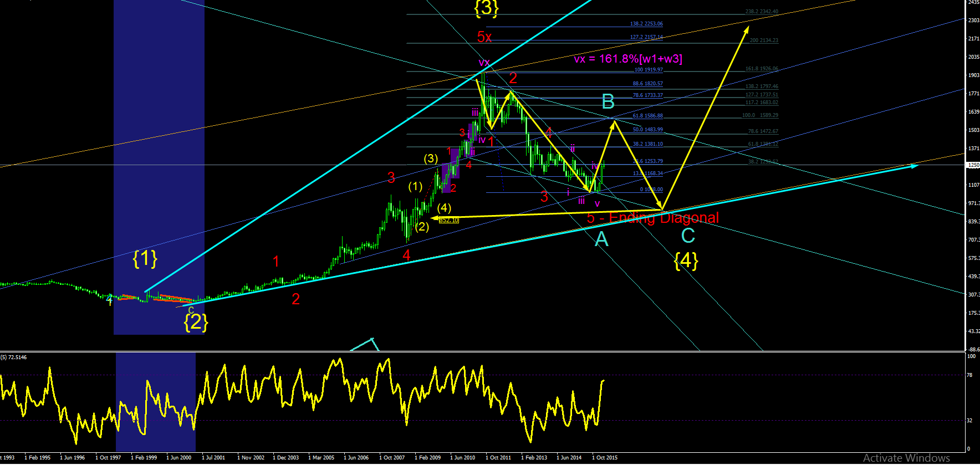
Task: Click '1 Jul 2001' on the time axis
Action: click(213, 458)
